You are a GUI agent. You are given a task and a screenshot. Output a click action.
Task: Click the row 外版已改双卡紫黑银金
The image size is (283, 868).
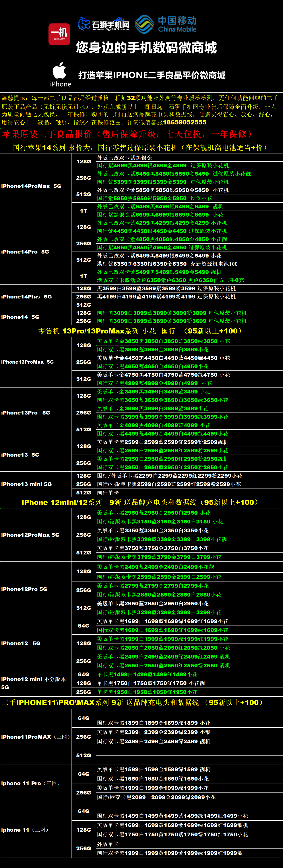[x=189, y=157]
